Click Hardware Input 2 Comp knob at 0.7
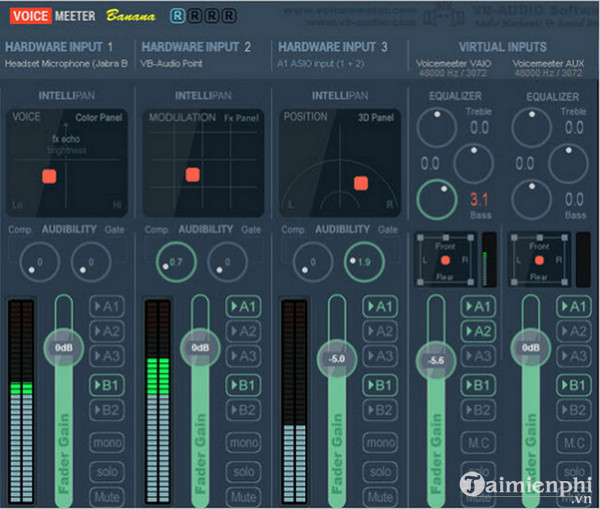This screenshot has height=509, width=600. pyautogui.click(x=176, y=262)
